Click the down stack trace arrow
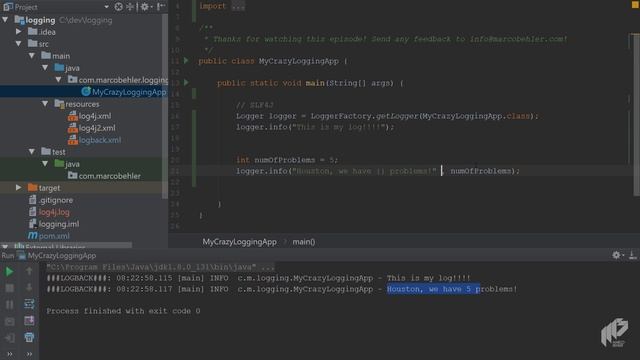Screen dimensions: 640x360 29,288
